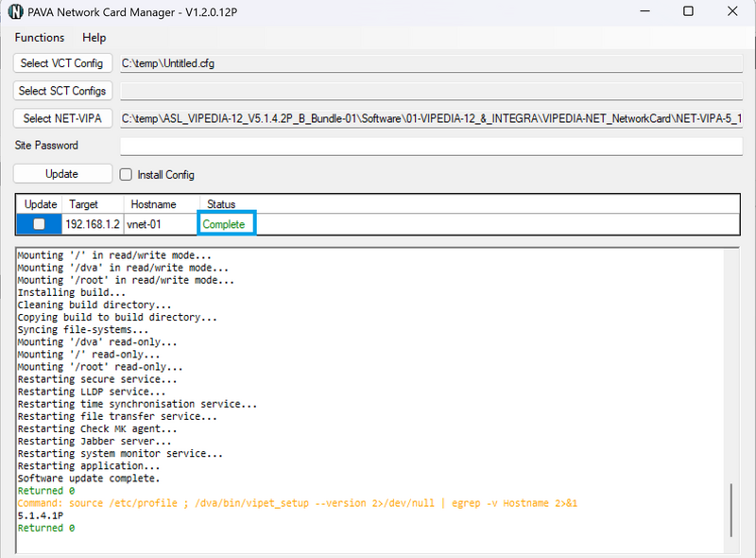Select the 192.168.1.2 target cell
The width and height of the screenshot is (756, 558).
coord(93,224)
